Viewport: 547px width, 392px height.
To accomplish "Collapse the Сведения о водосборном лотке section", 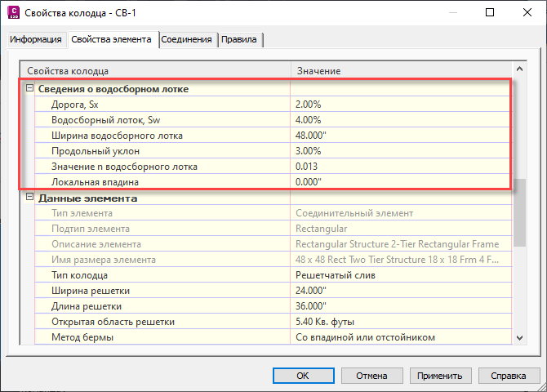I will [x=30, y=89].
